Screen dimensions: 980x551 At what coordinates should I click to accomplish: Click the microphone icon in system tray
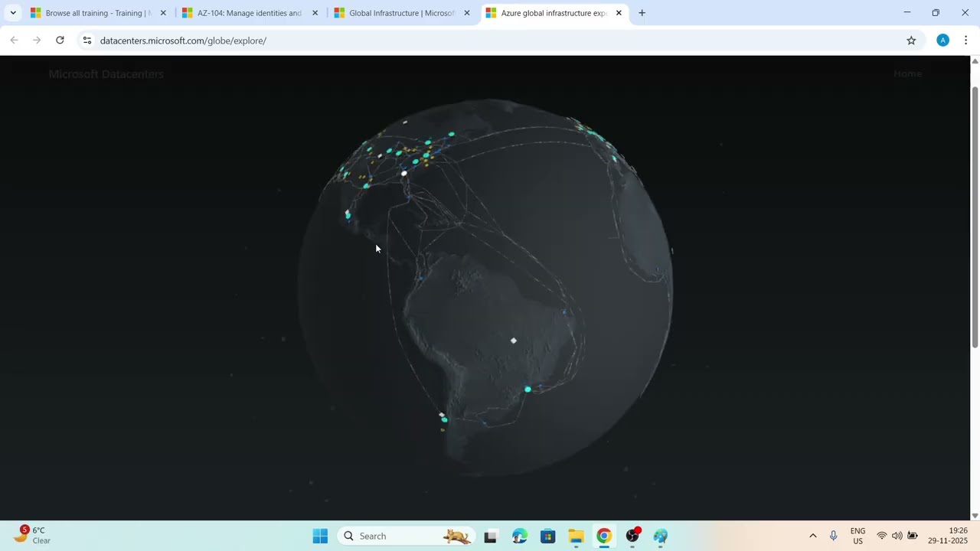click(x=834, y=536)
